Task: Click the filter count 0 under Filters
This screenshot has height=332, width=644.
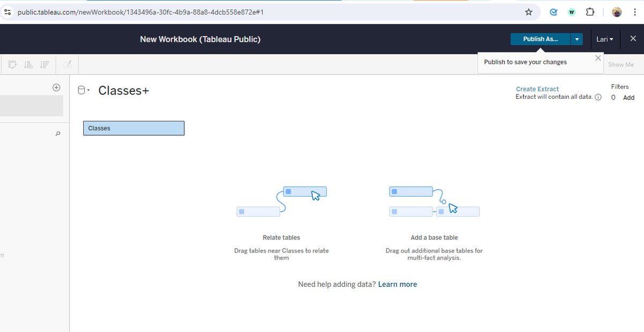Action: point(613,98)
